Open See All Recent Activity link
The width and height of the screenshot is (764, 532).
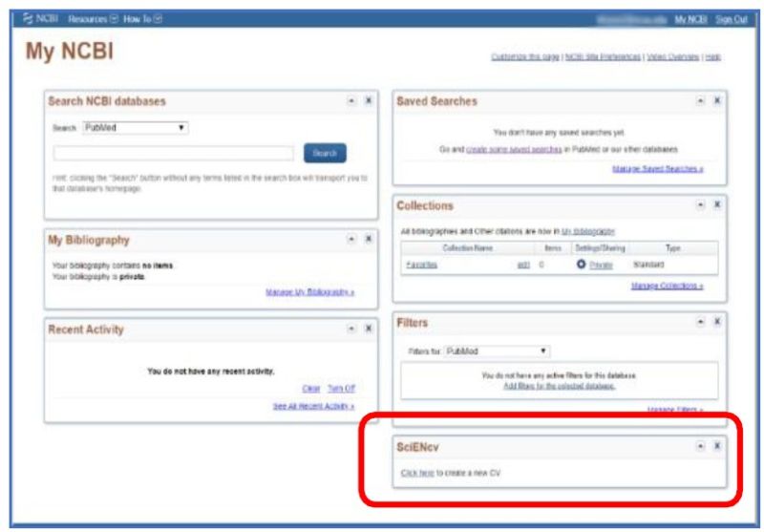point(313,406)
